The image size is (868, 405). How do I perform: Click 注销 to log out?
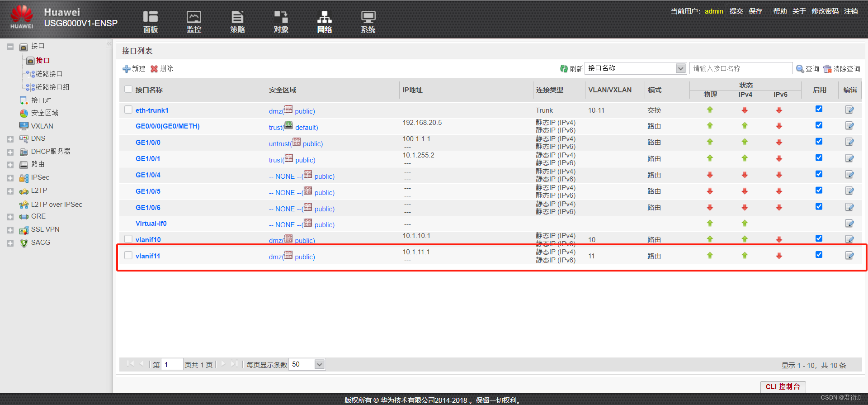click(x=850, y=11)
